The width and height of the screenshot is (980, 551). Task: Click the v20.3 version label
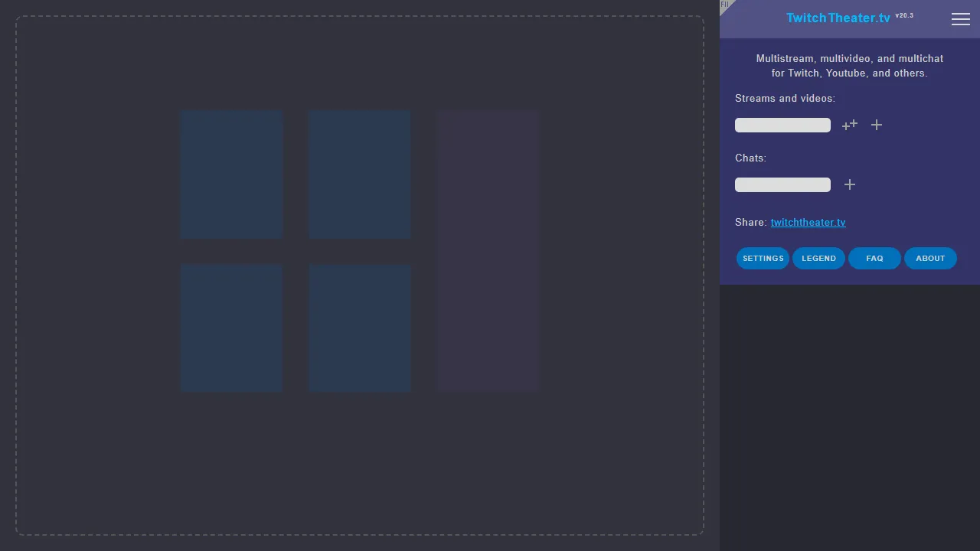pos(904,15)
